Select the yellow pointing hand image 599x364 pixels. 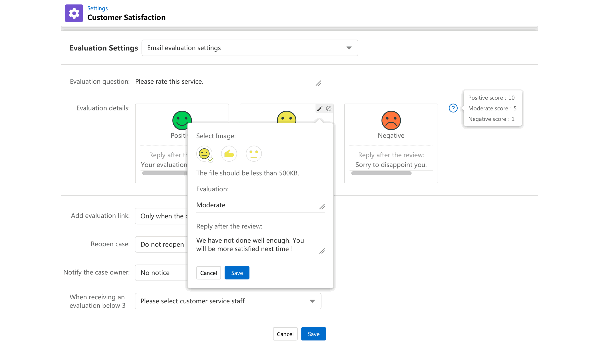pyautogui.click(x=229, y=154)
